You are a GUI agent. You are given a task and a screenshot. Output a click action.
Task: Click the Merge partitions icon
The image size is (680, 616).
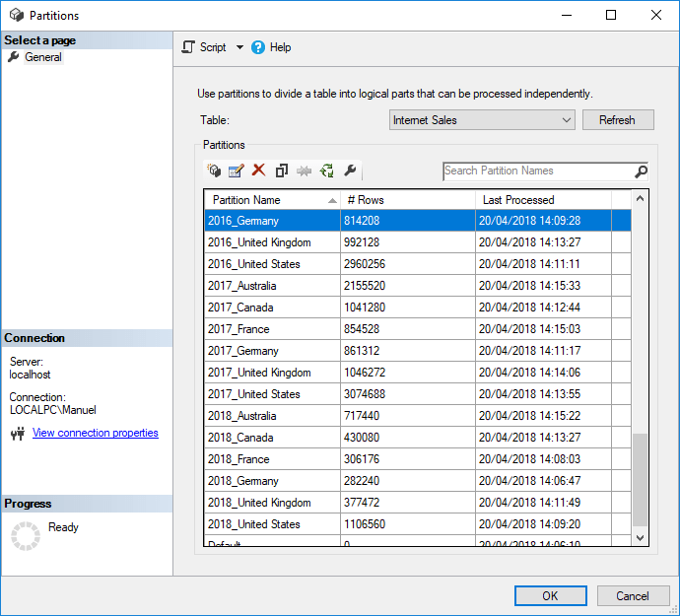pyautogui.click(x=305, y=171)
